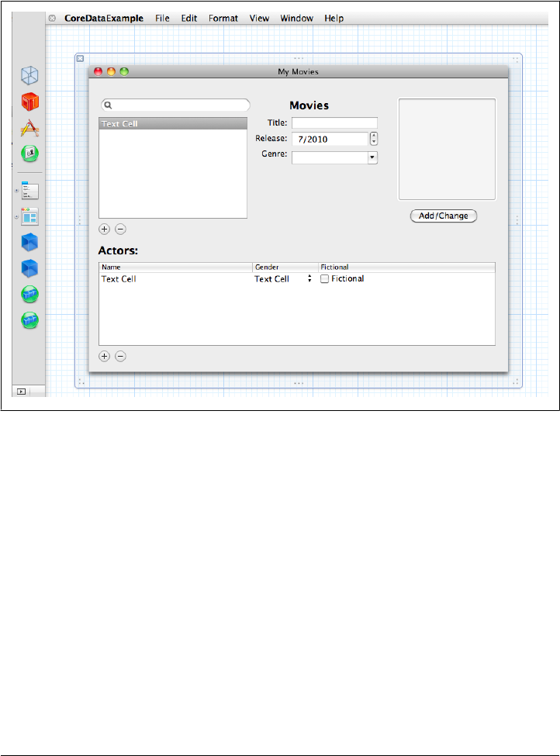Add a movie with the plus button under the movie list

coord(104,229)
